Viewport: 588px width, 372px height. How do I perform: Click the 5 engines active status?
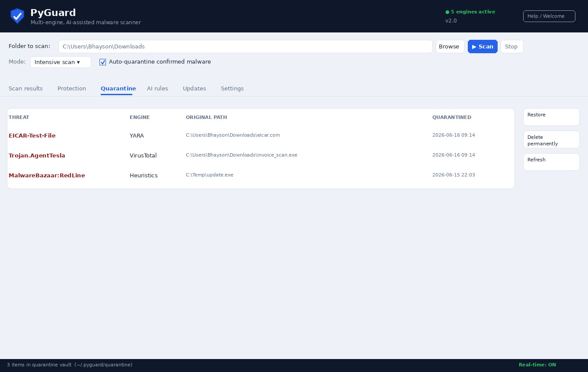(470, 12)
